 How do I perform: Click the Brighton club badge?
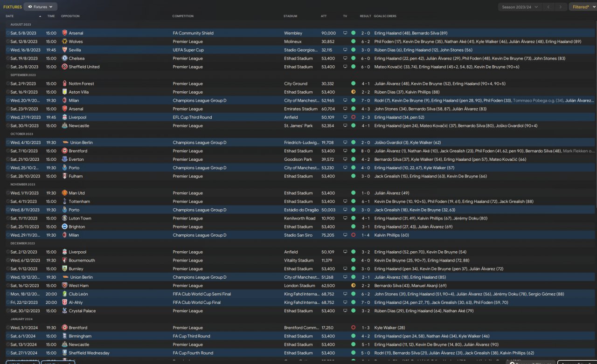tap(64, 227)
